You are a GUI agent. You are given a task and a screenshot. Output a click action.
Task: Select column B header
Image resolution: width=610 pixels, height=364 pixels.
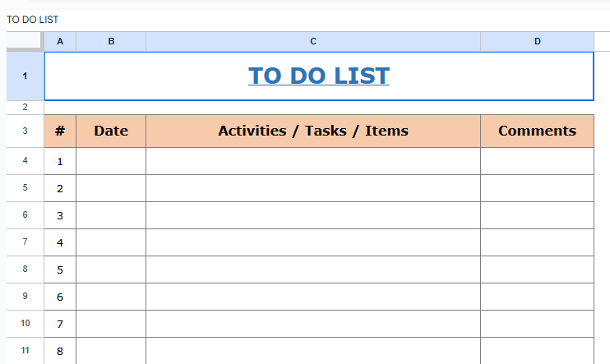click(111, 41)
